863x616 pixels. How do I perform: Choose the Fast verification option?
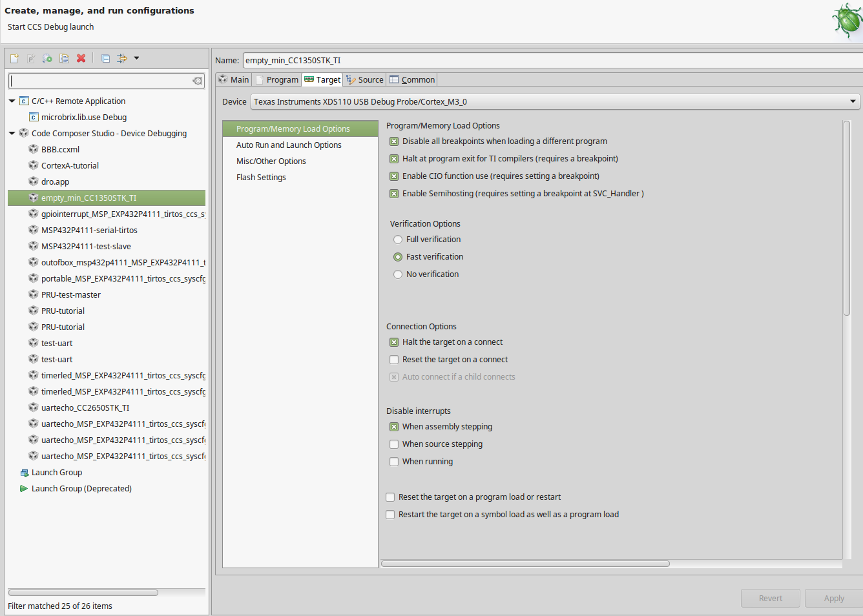tap(398, 257)
